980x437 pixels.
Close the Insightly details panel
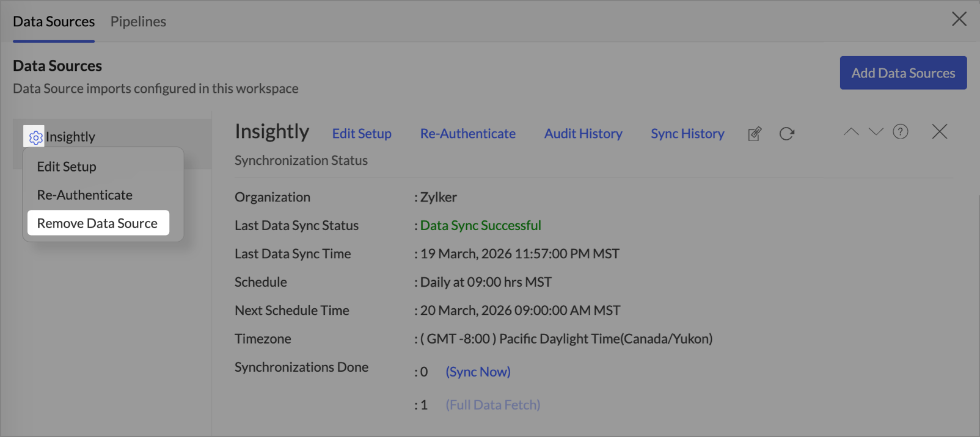(x=939, y=132)
